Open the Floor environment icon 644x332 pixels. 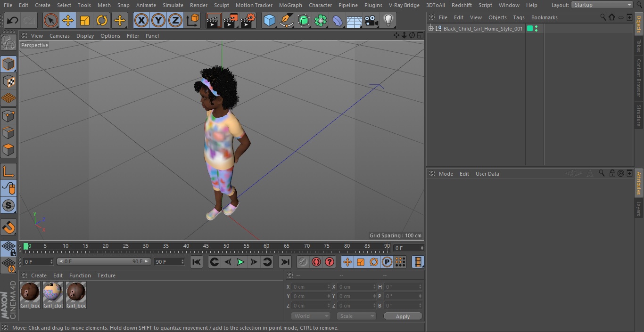tap(355, 20)
